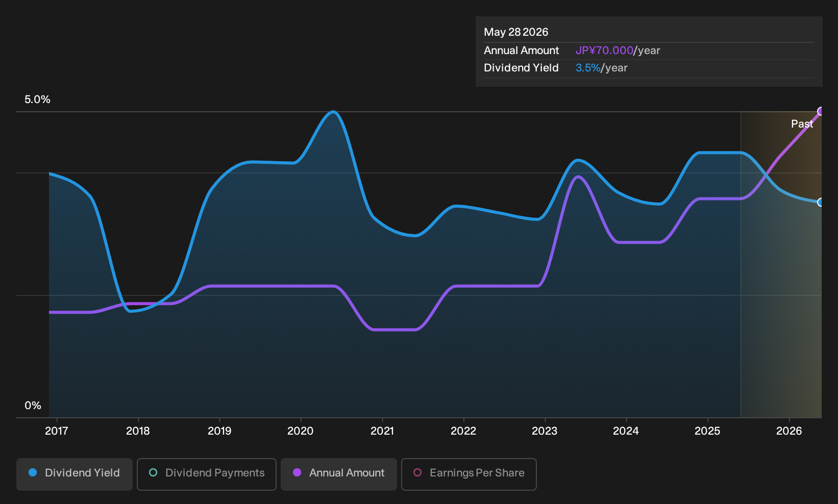This screenshot has width=838, height=504.
Task: Click the 2021 x-axis label
Action: [382, 431]
